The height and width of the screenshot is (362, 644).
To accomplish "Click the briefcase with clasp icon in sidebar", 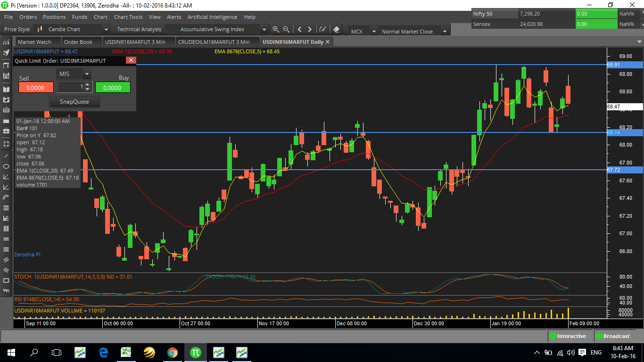I will 6,131.
